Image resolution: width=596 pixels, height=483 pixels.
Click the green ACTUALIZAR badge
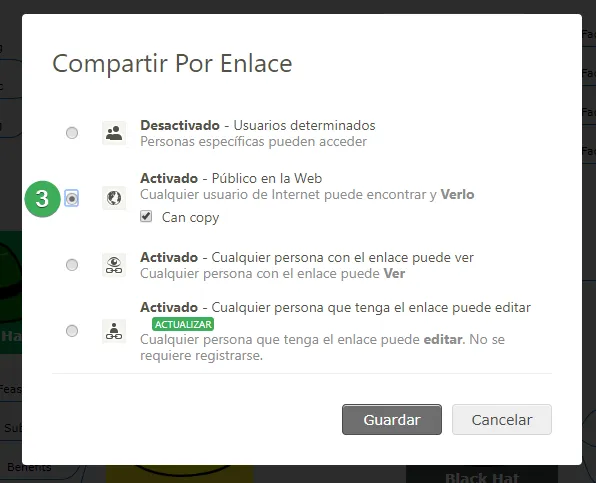pos(183,324)
